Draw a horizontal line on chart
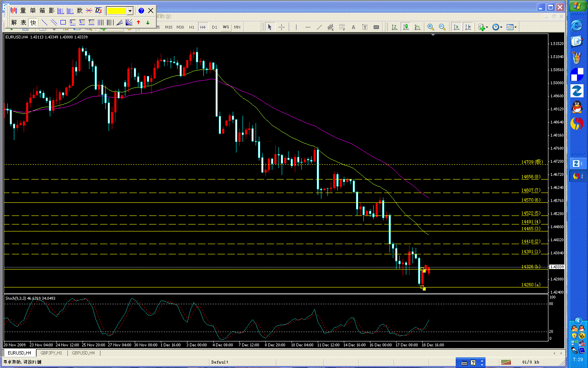 click(307, 27)
